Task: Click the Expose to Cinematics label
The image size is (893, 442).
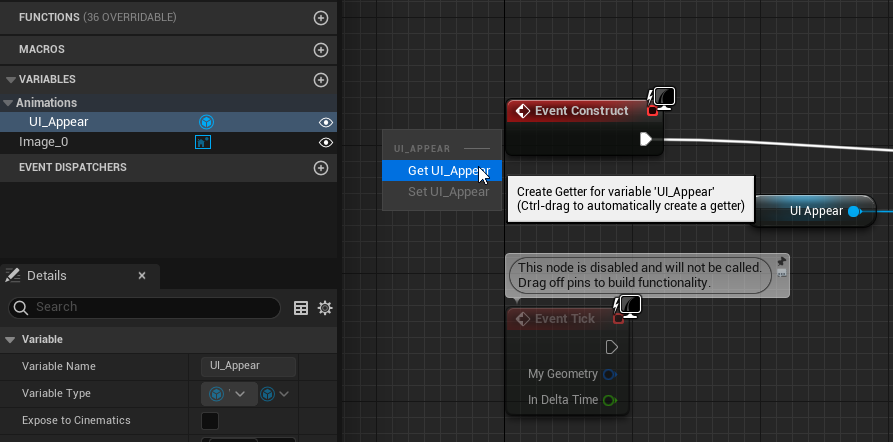Action: coord(76,420)
